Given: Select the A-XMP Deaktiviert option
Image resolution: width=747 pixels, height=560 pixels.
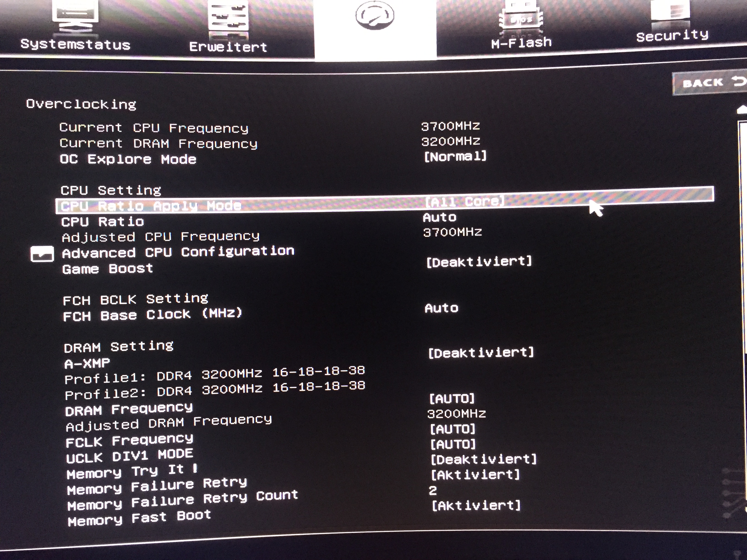Looking at the screenshot, I should [x=481, y=353].
